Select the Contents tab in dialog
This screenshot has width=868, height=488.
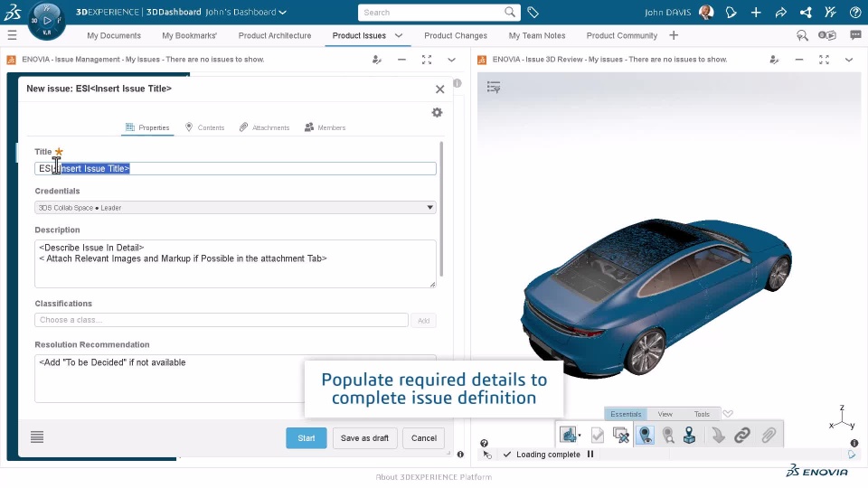[x=204, y=127]
